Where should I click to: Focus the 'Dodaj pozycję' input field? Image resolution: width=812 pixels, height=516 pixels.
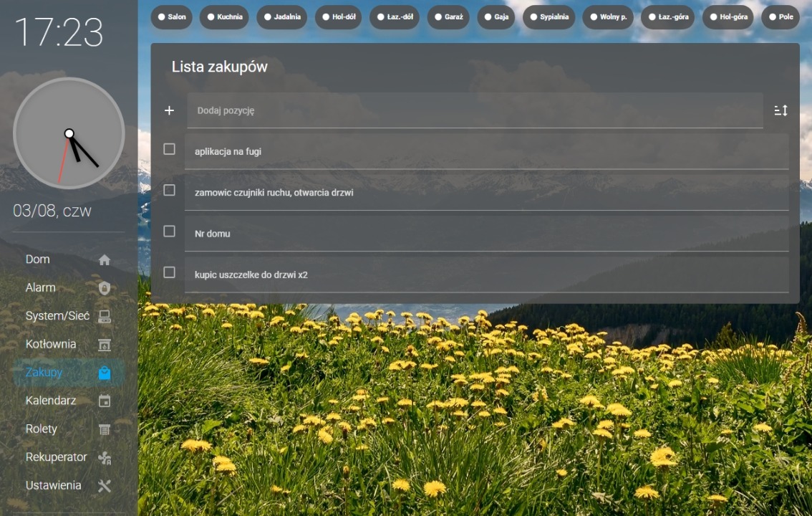pos(475,110)
